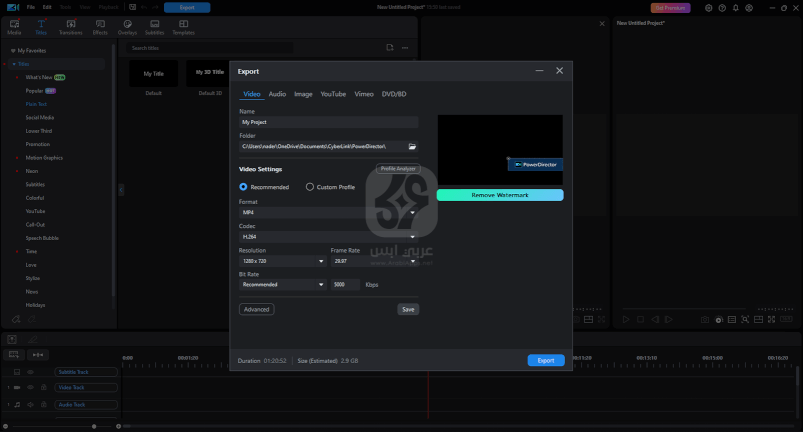
Task: Click the import titles icon beside search
Action: coord(390,48)
